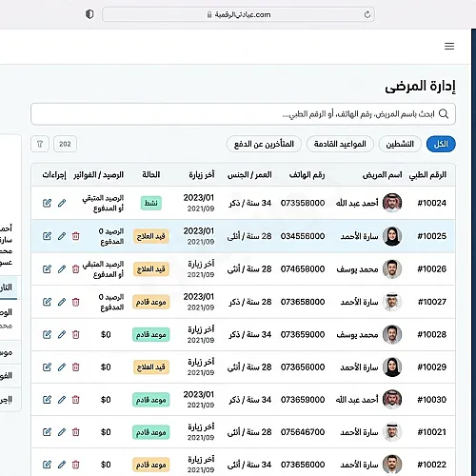Viewport: 476px width, 476px height.
Task: Click pencil edit icon for patient #10029
Action: [x=62, y=367]
